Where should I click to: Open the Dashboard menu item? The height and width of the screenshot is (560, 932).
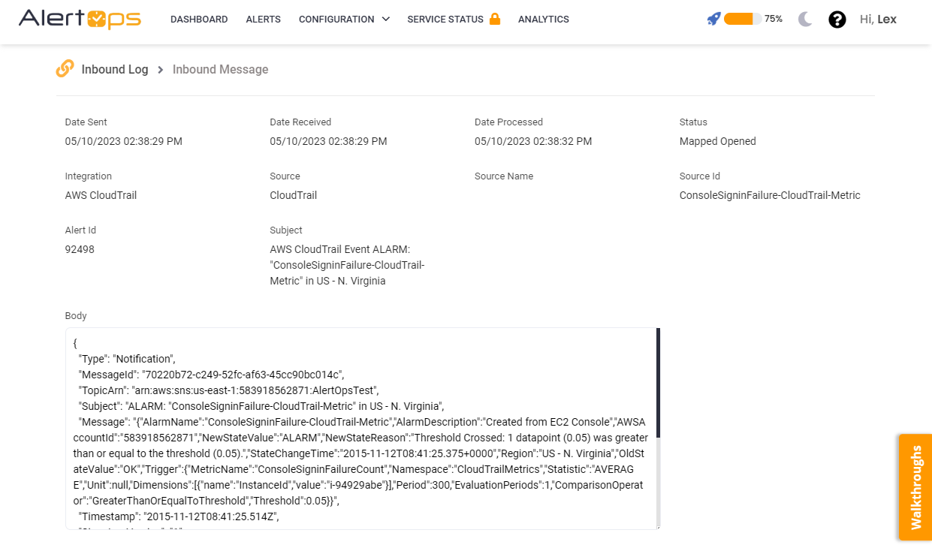pyautogui.click(x=199, y=20)
